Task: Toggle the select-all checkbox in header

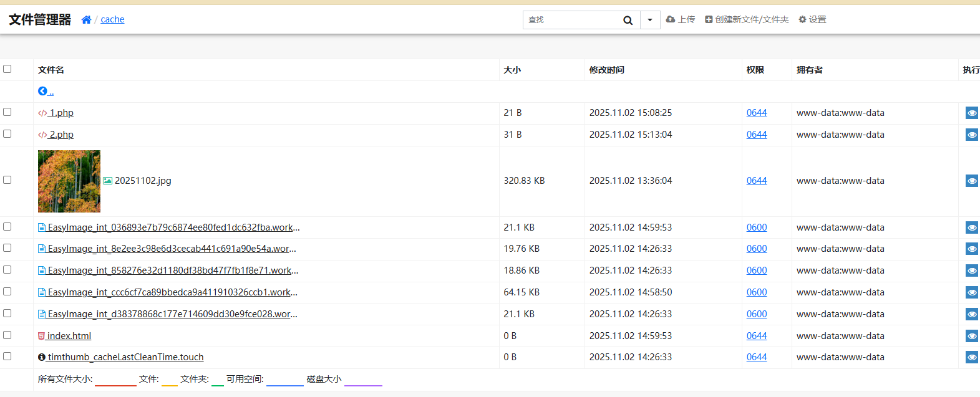Action: (x=7, y=69)
